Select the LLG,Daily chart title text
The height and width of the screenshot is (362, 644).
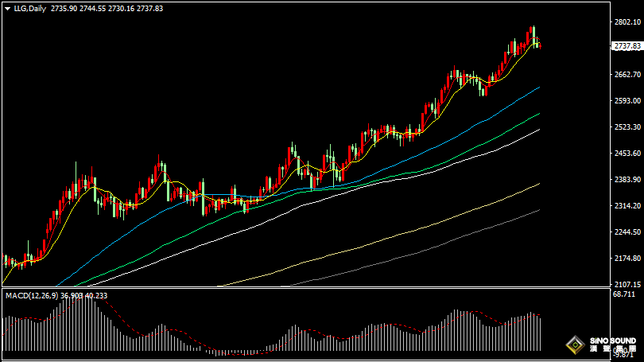click(x=30, y=9)
